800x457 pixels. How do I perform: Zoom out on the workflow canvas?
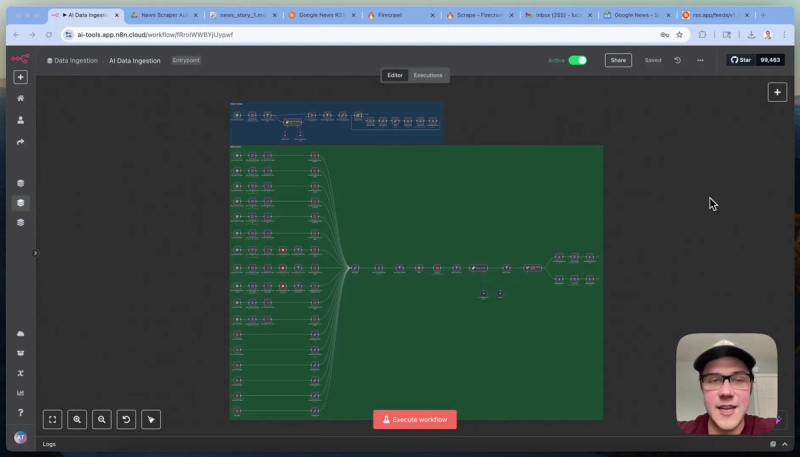click(x=102, y=419)
